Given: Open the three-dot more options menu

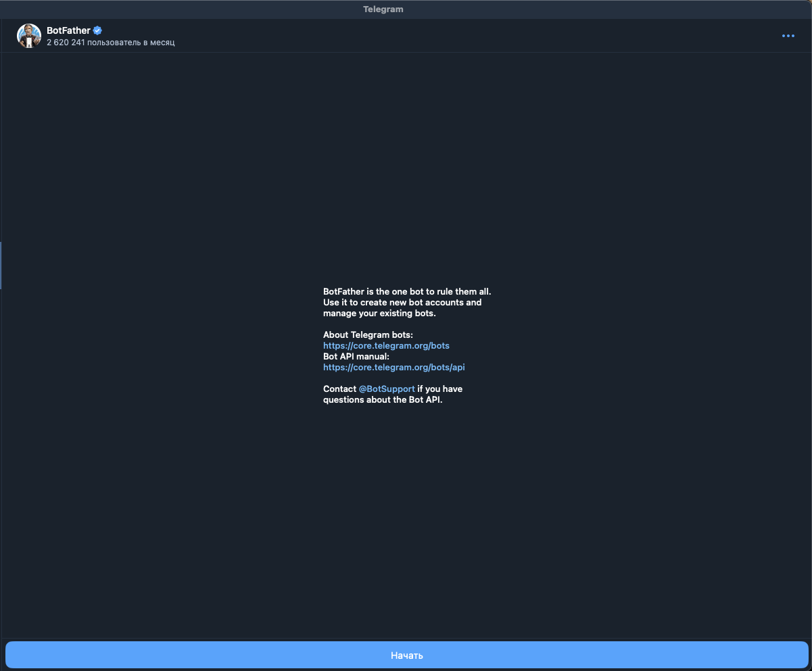Looking at the screenshot, I should (x=788, y=36).
